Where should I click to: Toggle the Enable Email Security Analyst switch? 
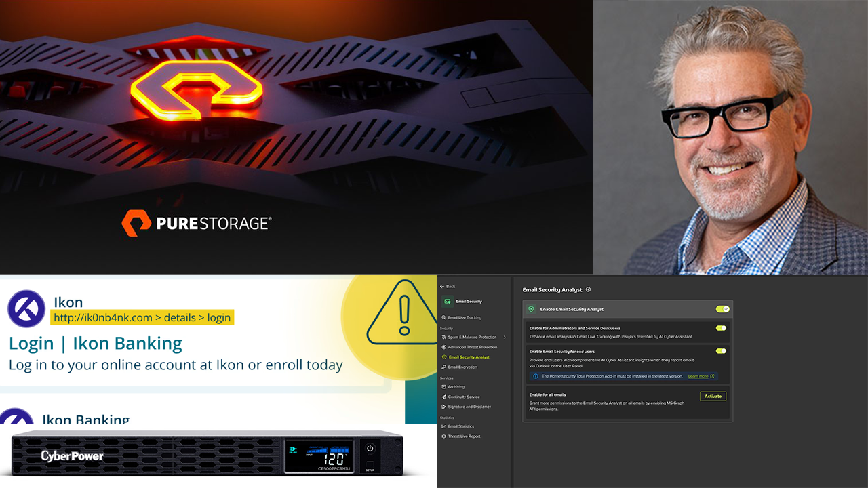pos(722,309)
